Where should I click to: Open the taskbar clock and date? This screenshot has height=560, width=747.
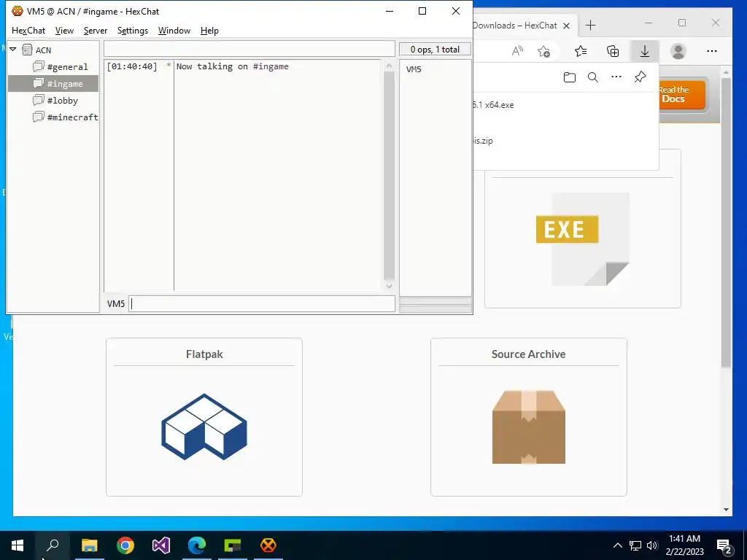click(x=684, y=545)
